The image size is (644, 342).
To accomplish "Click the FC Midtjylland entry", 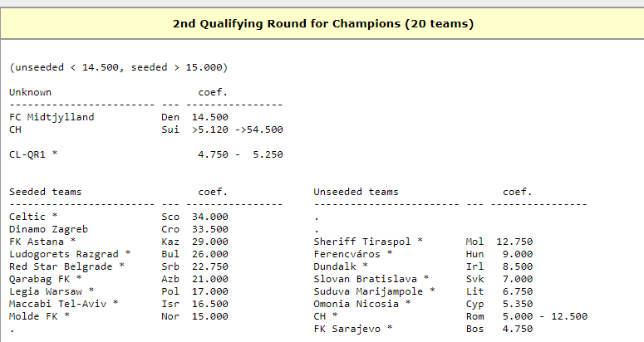I will pos(52,117).
